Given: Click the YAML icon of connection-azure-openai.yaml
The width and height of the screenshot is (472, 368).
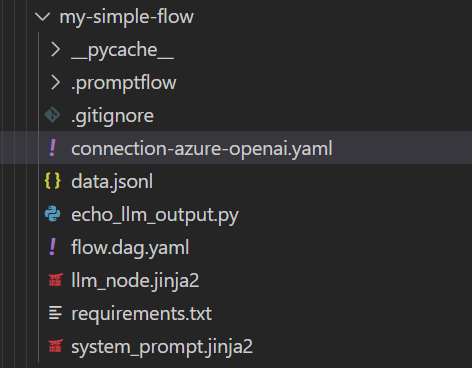Looking at the screenshot, I should click(53, 148).
